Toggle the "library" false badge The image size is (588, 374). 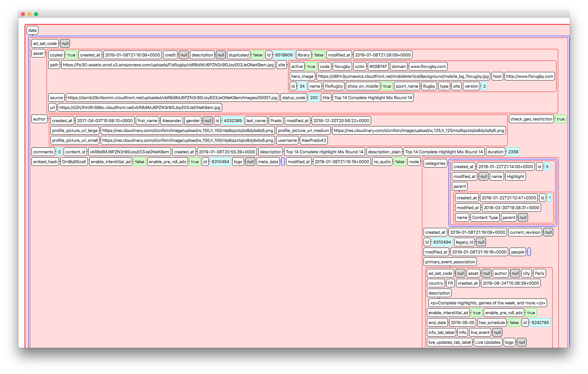319,55
